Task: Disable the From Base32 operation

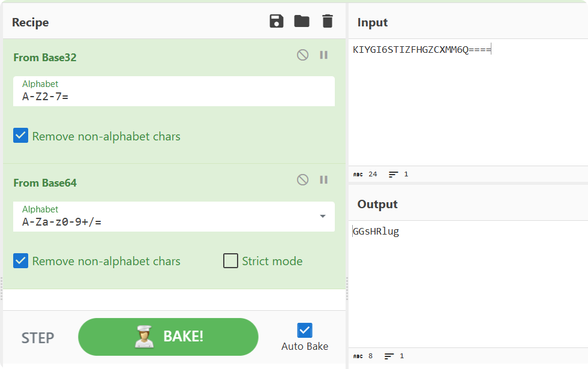Action: click(302, 55)
